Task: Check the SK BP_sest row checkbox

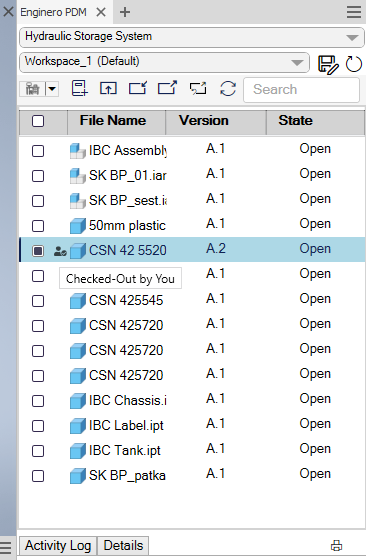Action: (x=38, y=201)
